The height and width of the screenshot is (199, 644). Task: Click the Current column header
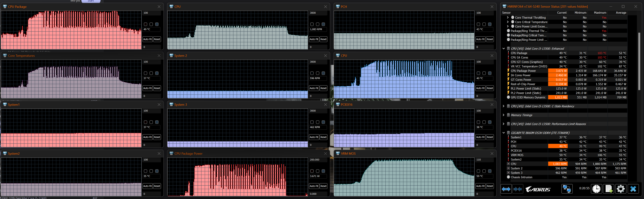558,13
